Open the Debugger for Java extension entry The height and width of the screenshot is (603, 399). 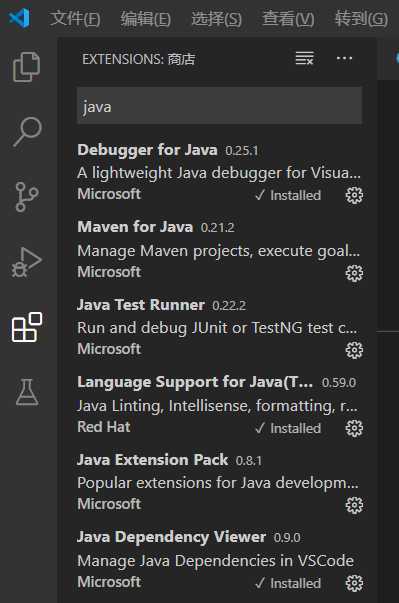click(x=219, y=173)
